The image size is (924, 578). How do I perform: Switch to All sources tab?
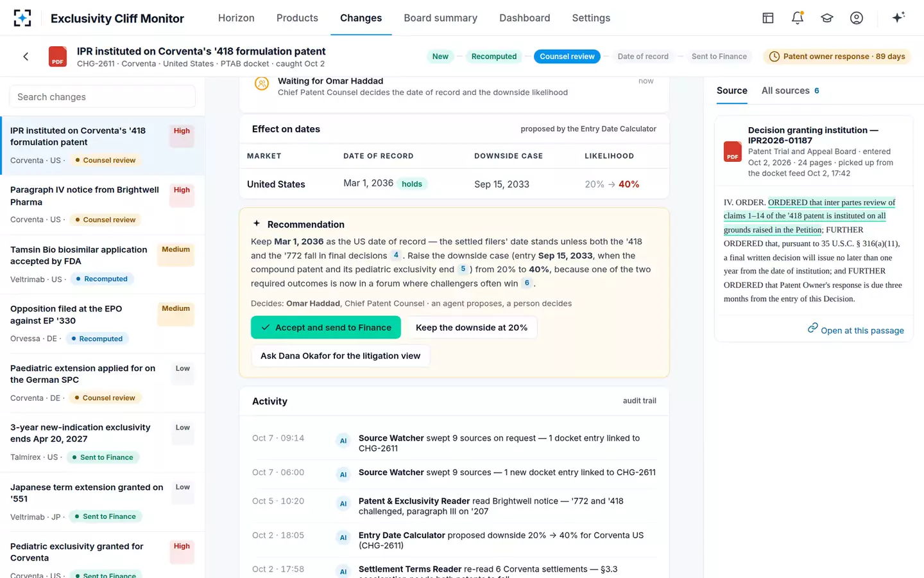(x=791, y=91)
